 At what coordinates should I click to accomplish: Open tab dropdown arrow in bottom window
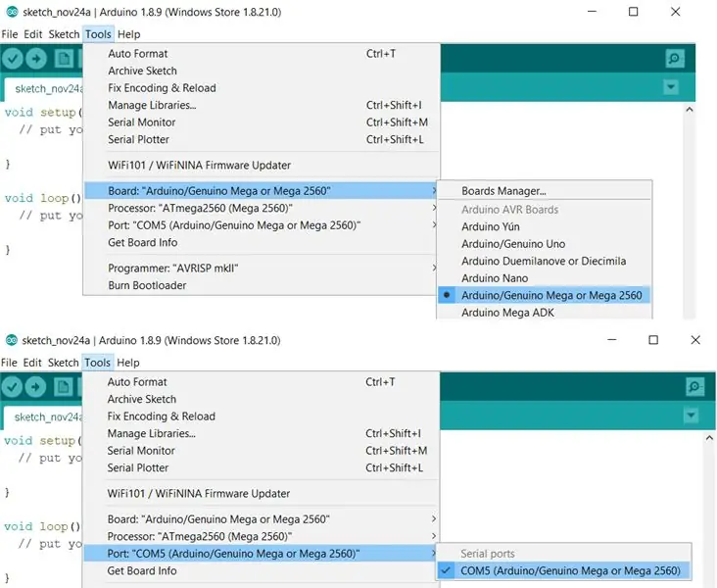(691, 416)
